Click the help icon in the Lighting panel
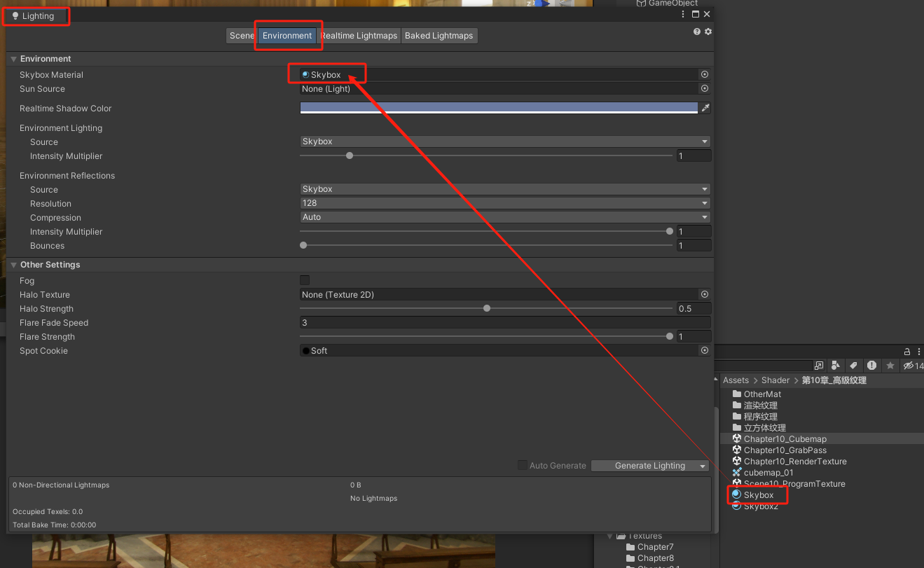This screenshot has height=568, width=924. [696, 31]
